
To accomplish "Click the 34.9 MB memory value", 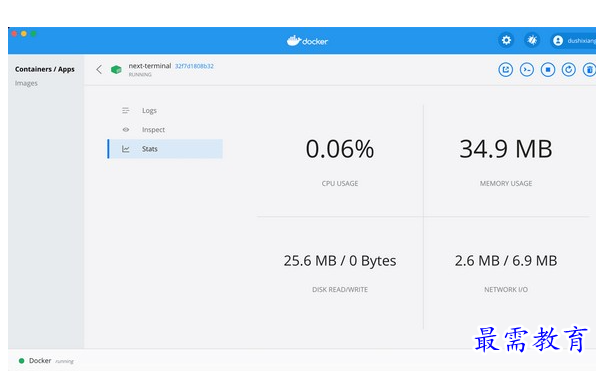I will click(506, 149).
